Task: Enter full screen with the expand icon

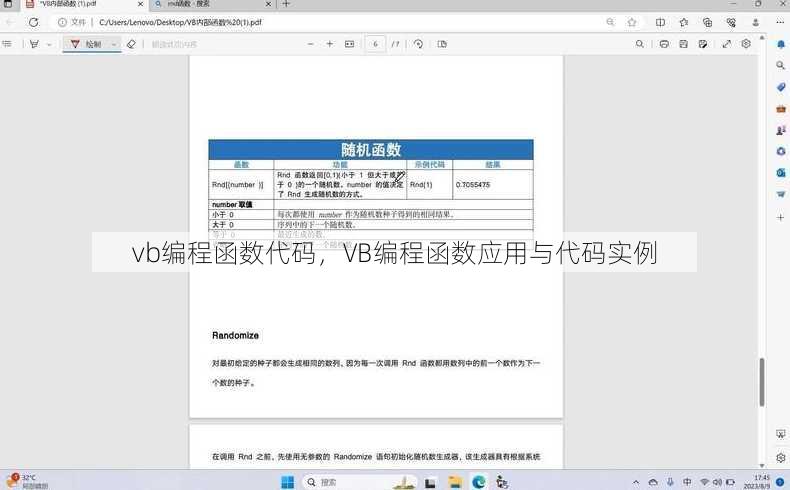Action: (x=727, y=44)
